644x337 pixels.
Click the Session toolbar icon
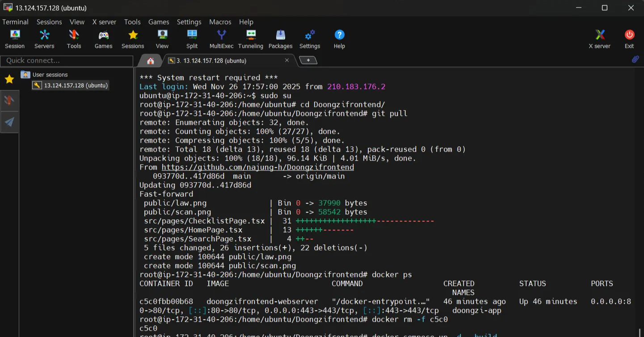pyautogui.click(x=15, y=39)
